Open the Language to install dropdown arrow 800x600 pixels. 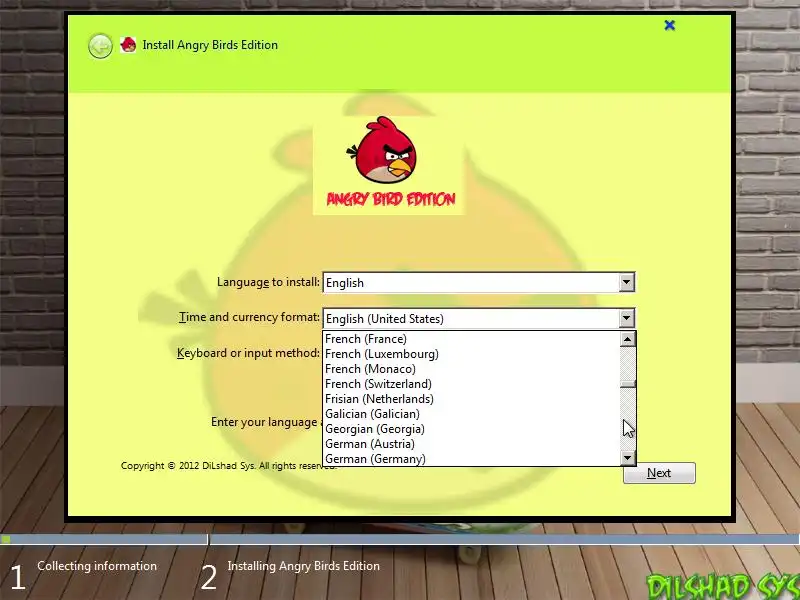627,282
